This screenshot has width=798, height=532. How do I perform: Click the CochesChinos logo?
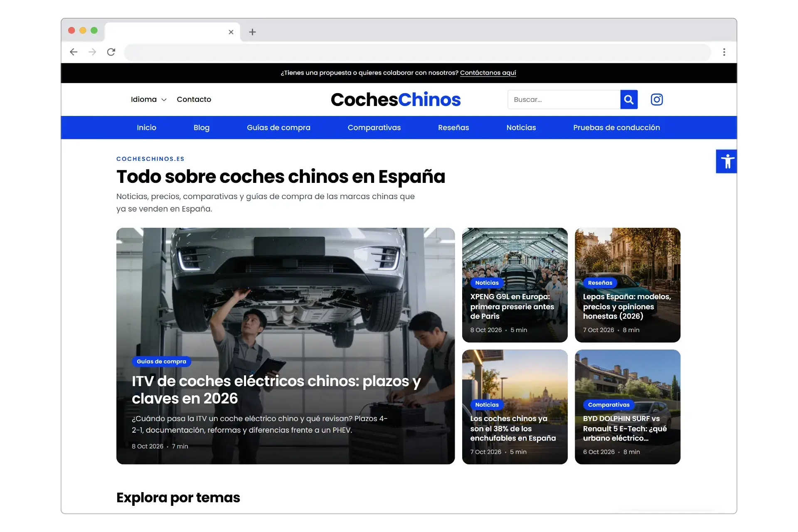coord(396,100)
